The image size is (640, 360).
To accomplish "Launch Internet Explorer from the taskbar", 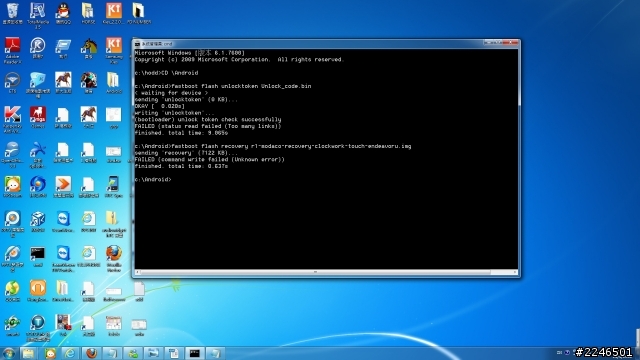I will pyautogui.click(x=70, y=353).
